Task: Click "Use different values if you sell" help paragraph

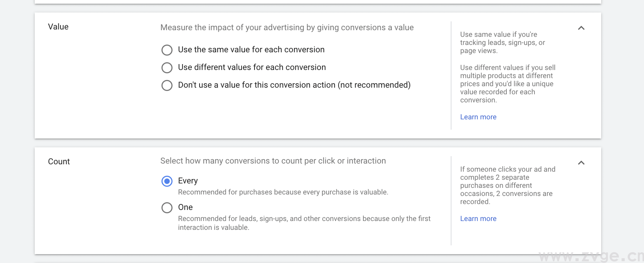Action: coord(507,84)
